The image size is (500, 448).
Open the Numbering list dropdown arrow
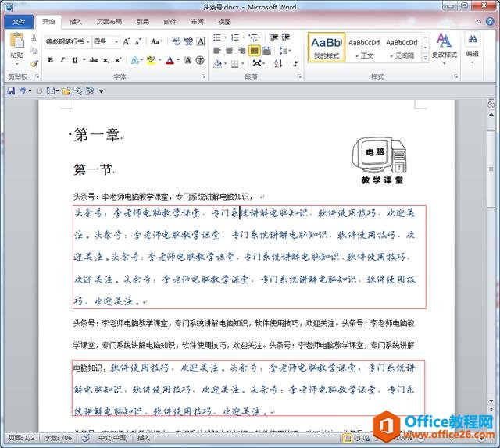(244, 37)
